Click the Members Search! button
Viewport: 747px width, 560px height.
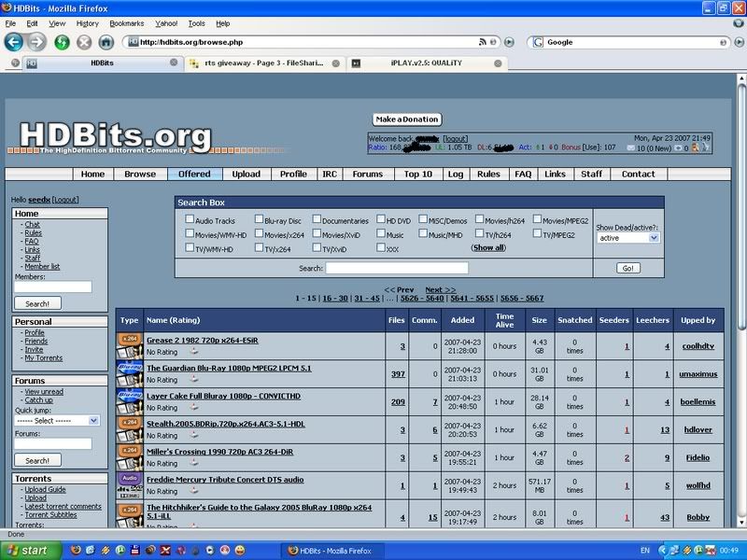(37, 303)
